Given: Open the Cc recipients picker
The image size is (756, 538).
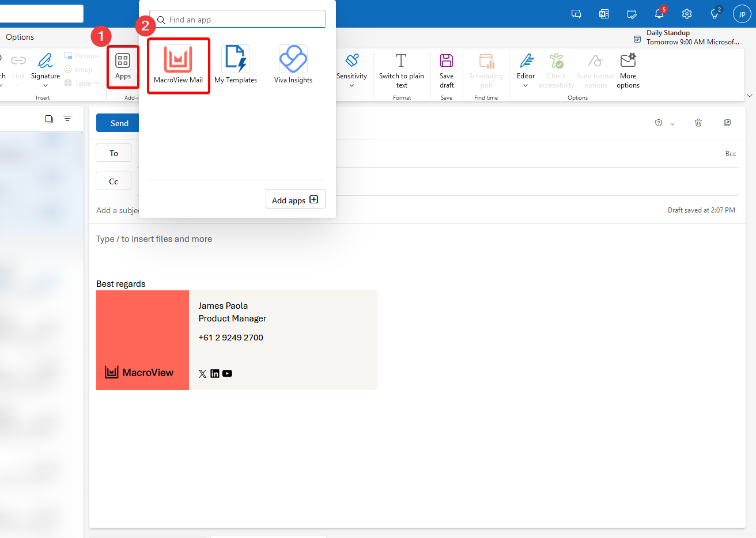Looking at the screenshot, I should click(x=114, y=181).
